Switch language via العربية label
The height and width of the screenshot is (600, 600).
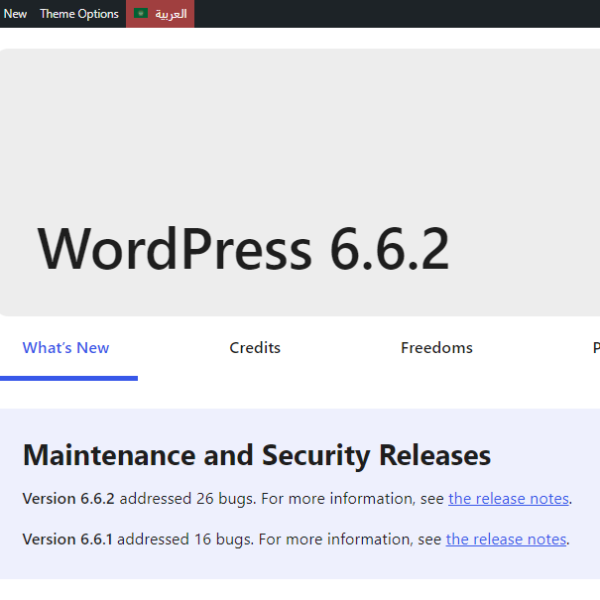pyautogui.click(x=171, y=14)
